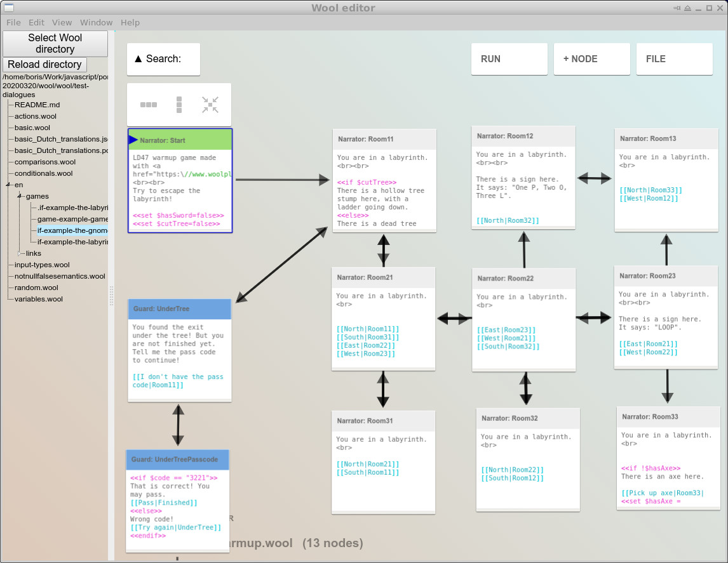Select the Narrator: Room32 node header
The height and width of the screenshot is (563, 728).
click(528, 418)
